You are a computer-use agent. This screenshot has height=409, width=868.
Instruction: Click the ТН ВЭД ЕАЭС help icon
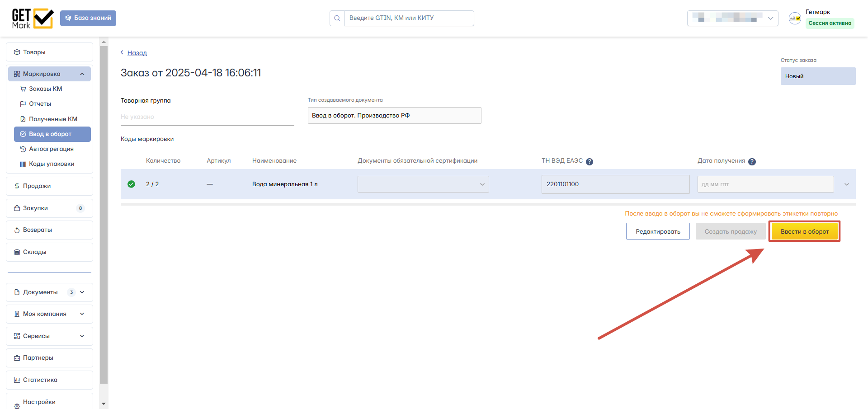(590, 162)
